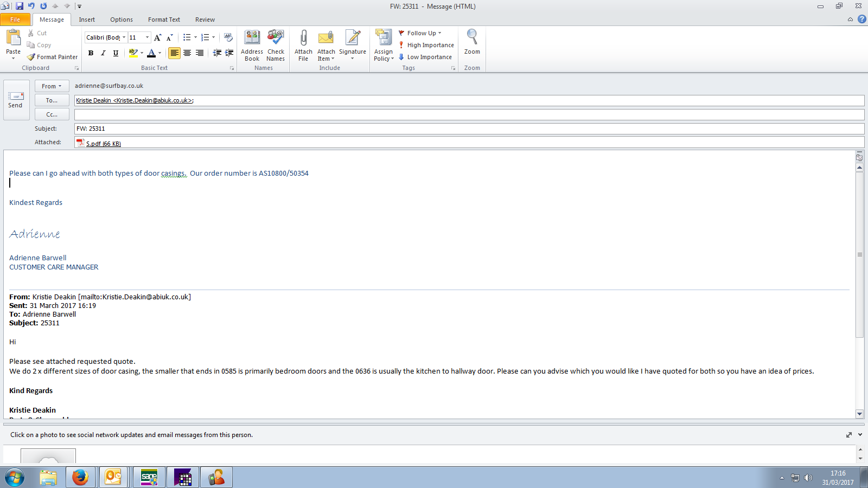Switch to the Review tab

click(205, 20)
